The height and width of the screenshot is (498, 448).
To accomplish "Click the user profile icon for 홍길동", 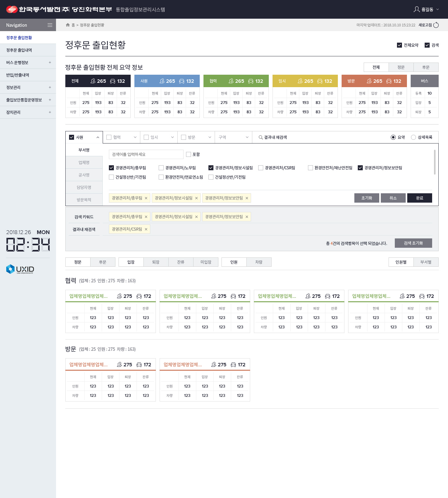I will (x=417, y=9).
